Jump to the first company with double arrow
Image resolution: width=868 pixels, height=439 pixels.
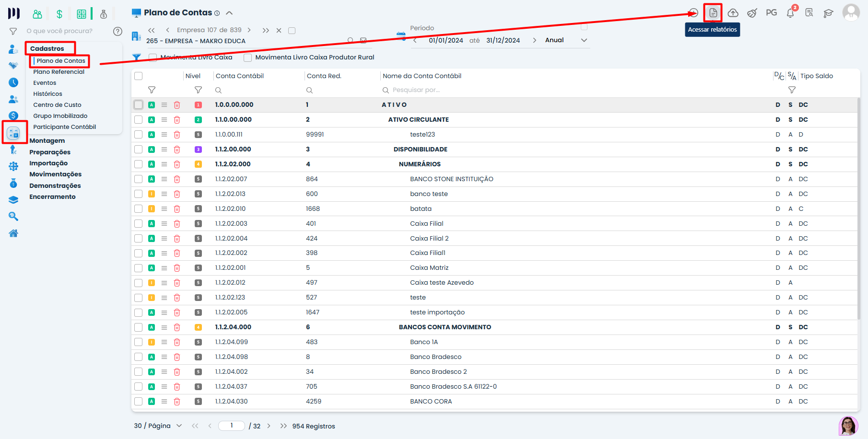[x=152, y=30]
